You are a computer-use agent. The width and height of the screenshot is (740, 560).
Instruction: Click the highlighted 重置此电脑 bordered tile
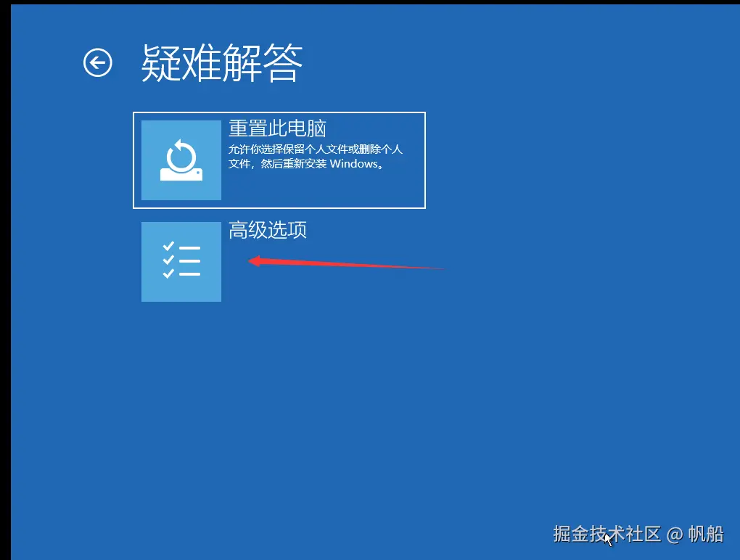pyautogui.click(x=279, y=160)
